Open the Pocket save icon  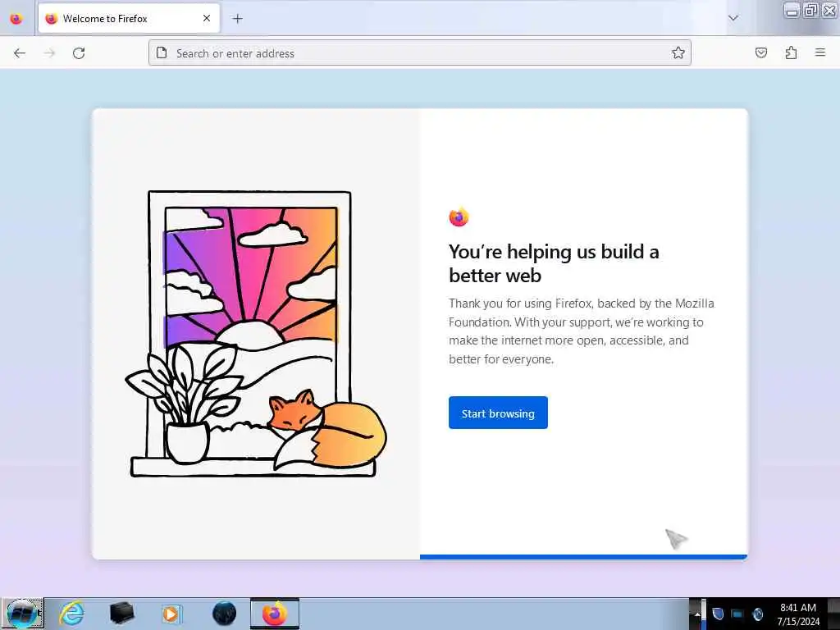(x=760, y=52)
